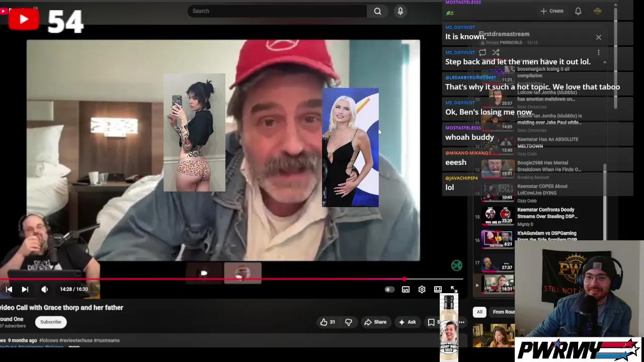Open the Share dialog
The image size is (644, 362).
click(x=375, y=322)
